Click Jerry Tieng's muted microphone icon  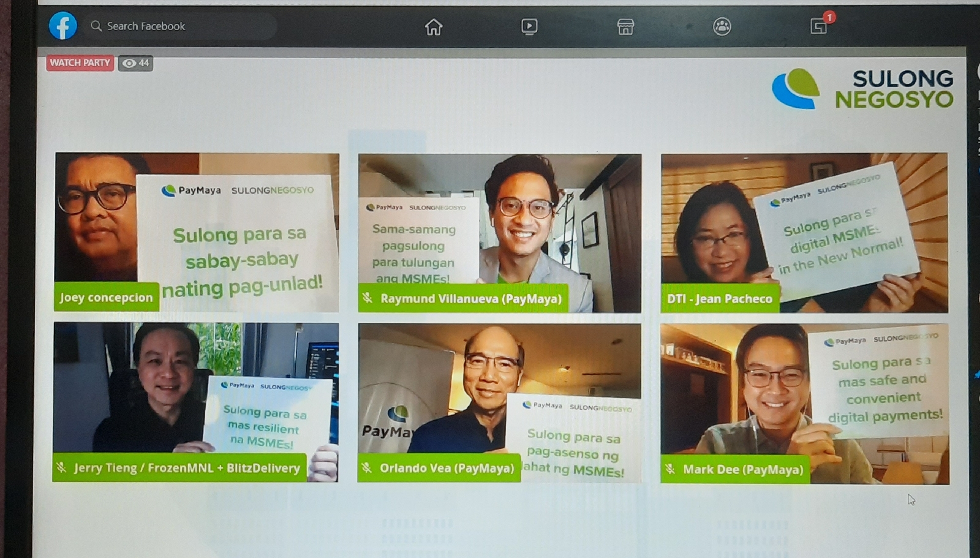[x=61, y=467]
